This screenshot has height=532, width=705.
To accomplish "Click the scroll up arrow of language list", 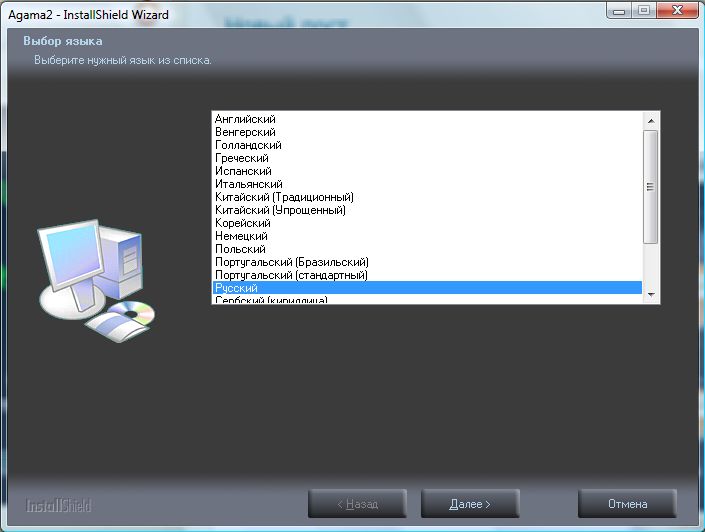I will 651,121.
